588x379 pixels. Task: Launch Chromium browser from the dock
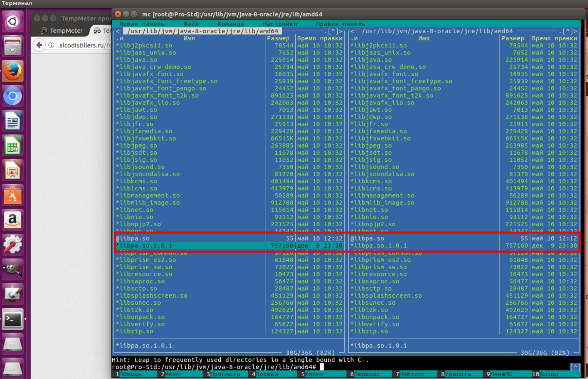click(x=12, y=96)
